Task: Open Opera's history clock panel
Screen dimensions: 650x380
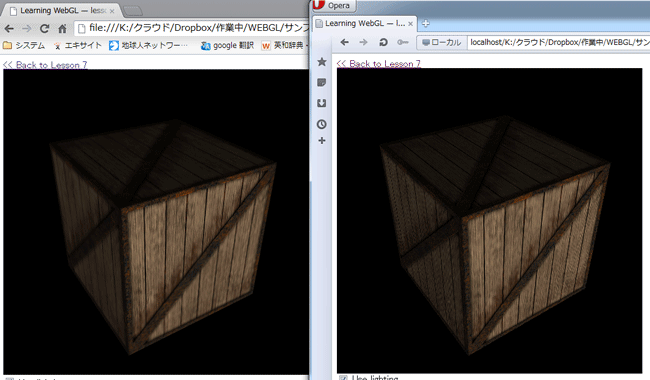Action: (x=322, y=124)
